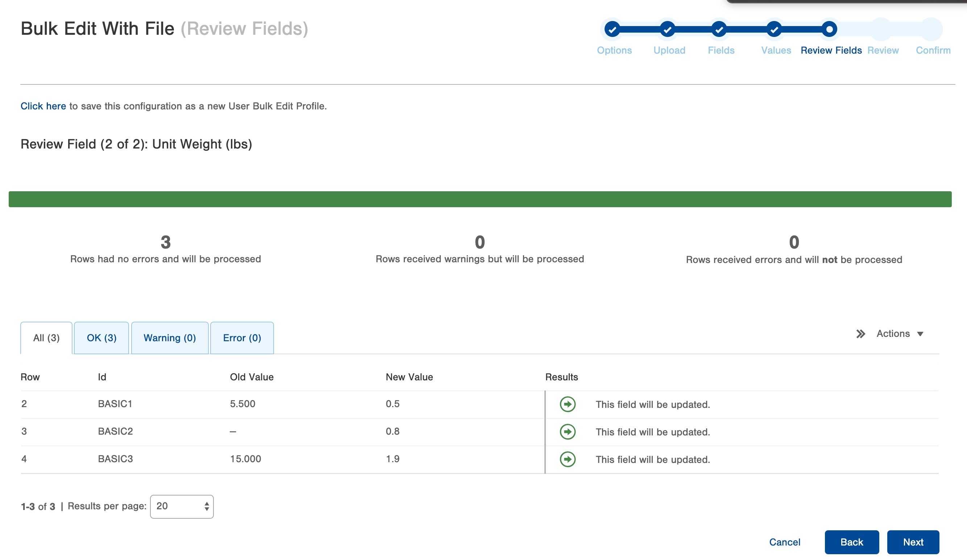Click the Upload step checkmark circle
The height and width of the screenshot is (560, 967).
point(667,29)
